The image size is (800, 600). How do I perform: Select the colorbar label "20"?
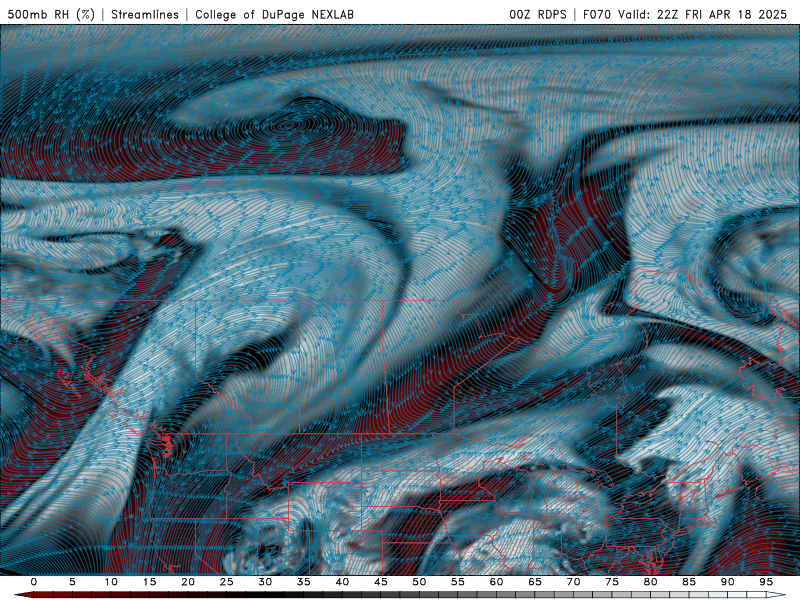coord(188,582)
